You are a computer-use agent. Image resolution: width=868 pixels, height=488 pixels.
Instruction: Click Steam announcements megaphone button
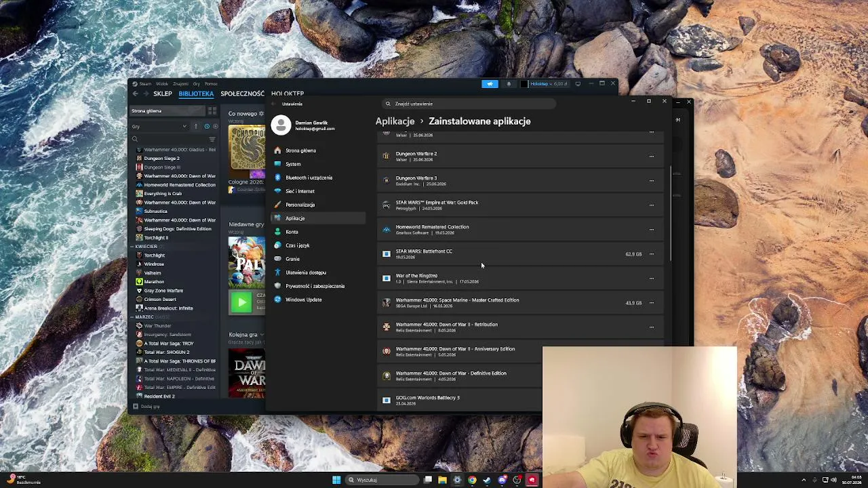point(490,84)
